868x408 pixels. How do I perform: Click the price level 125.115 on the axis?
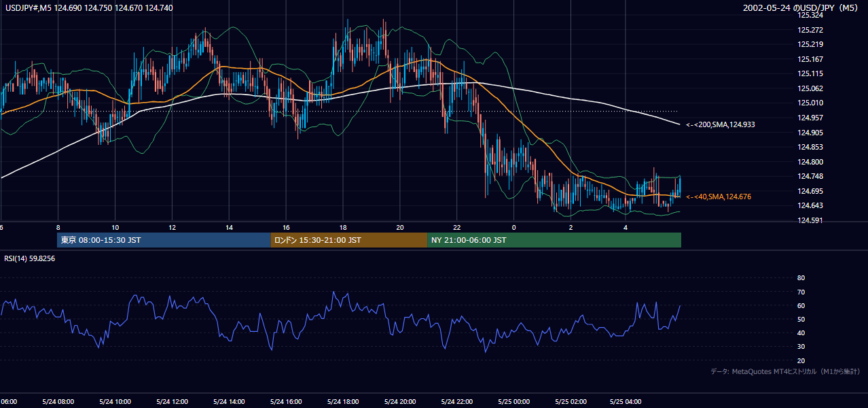pos(810,73)
